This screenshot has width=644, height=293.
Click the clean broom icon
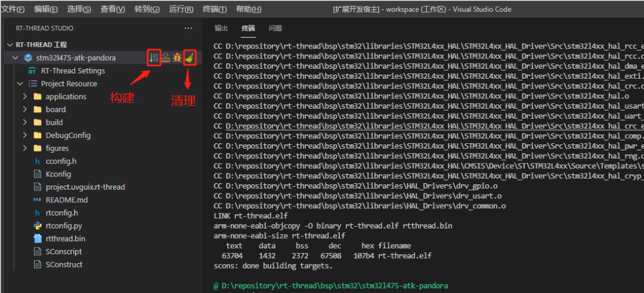pos(190,57)
